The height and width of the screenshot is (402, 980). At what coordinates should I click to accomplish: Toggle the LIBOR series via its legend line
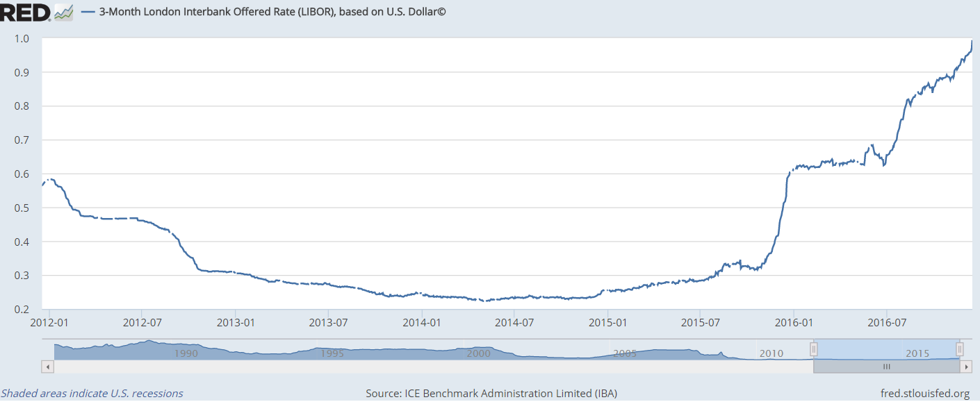tap(87, 11)
